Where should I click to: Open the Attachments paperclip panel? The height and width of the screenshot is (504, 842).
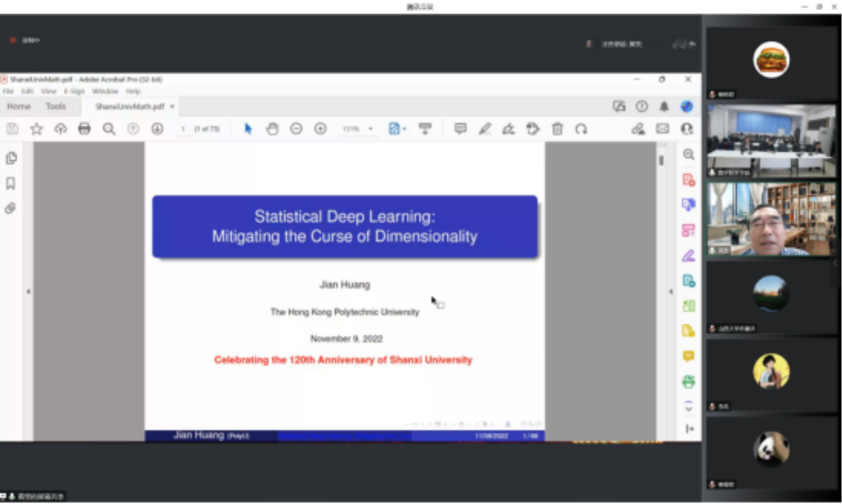[x=11, y=209]
